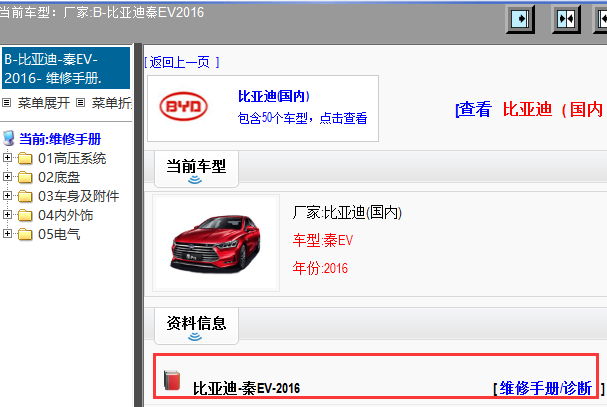
Task: Click the vertical splitter bar between panels
Action: click(138, 225)
